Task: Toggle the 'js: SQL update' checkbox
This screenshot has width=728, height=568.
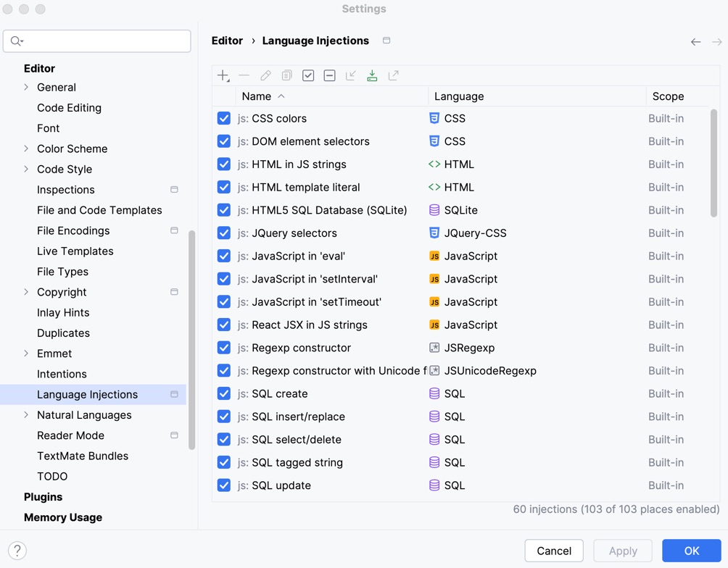Action: [223, 485]
